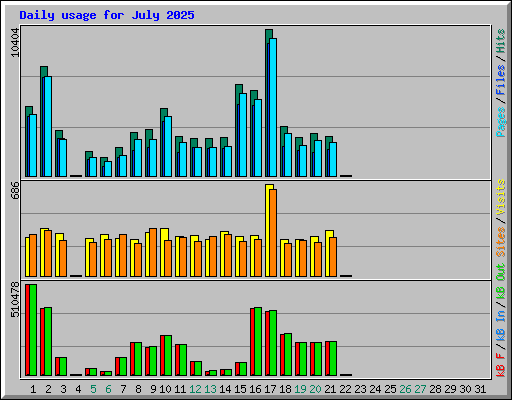Click the day 17 yellow visits bar
512x400 pixels.
[x=268, y=230]
